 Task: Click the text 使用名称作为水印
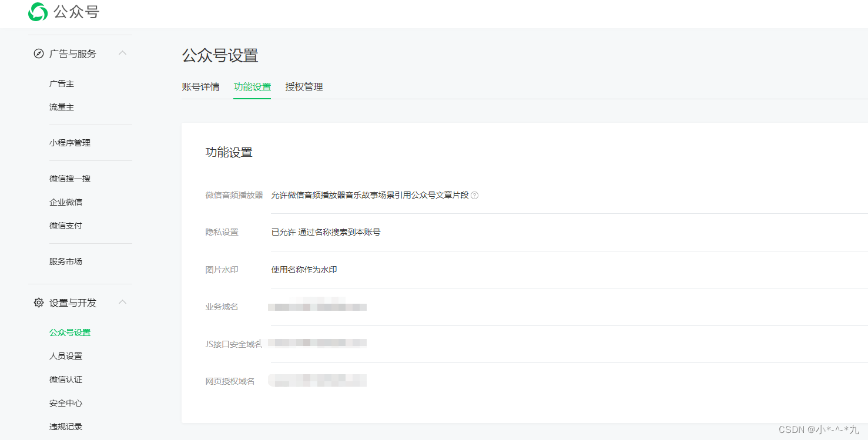(x=304, y=270)
